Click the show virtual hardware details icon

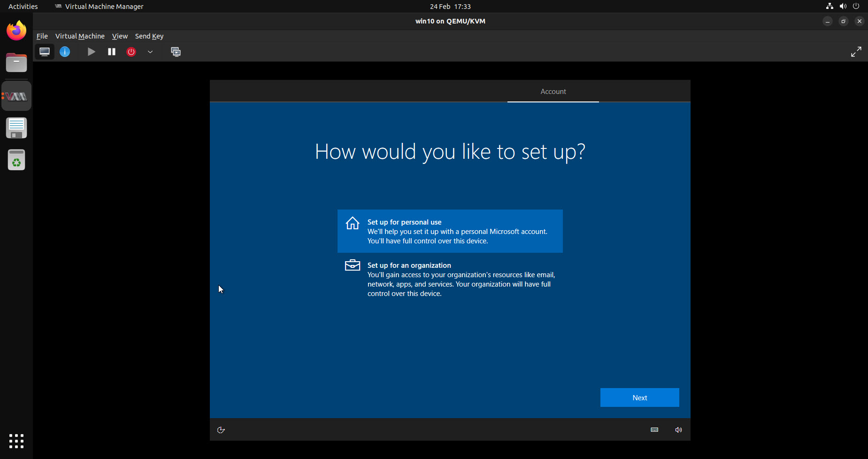click(x=65, y=52)
